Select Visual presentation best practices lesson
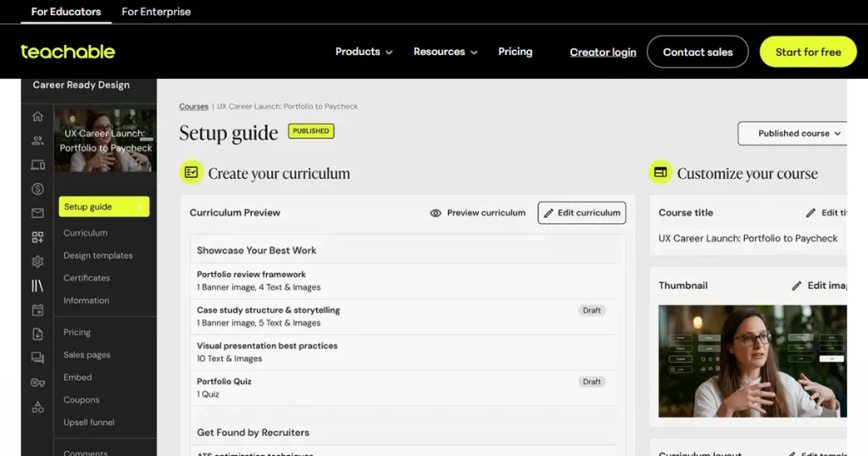868x456 pixels. [x=403, y=352]
